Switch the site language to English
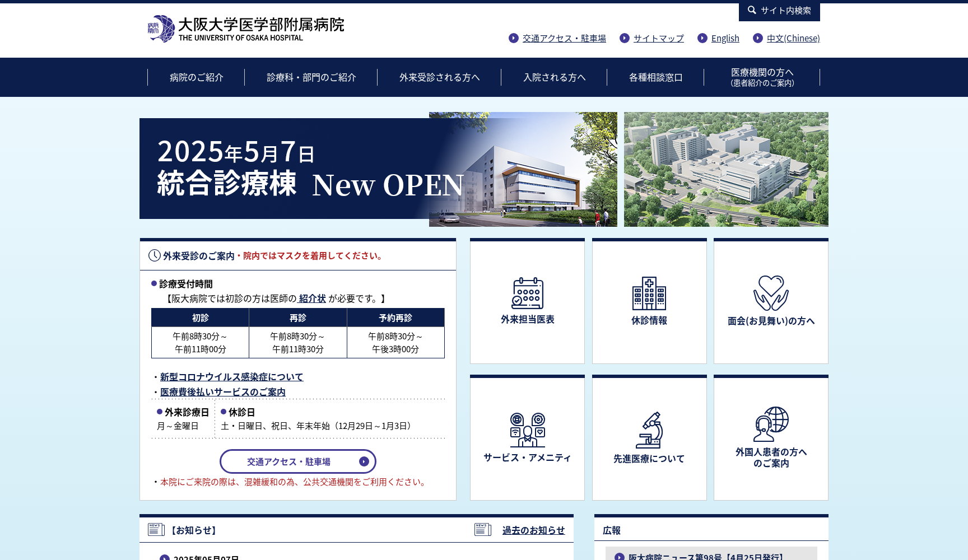The height and width of the screenshot is (560, 968). point(725,38)
